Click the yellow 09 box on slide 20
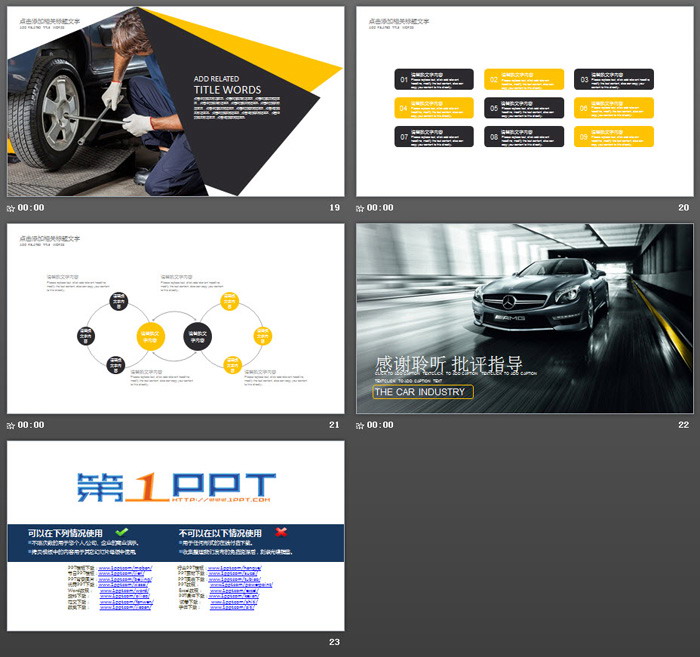Screen dimensions: 700x657 point(611,136)
